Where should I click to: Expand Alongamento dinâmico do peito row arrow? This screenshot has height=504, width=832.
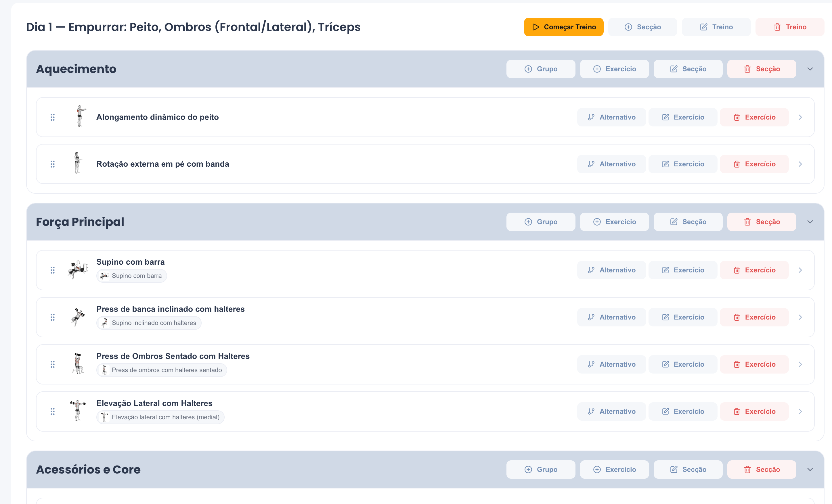pos(800,117)
